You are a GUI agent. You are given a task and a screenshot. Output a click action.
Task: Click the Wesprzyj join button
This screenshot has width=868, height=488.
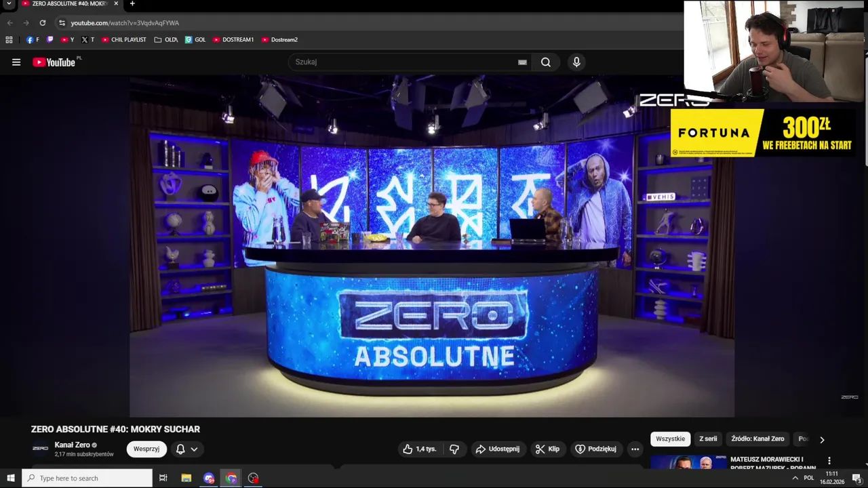coord(146,449)
